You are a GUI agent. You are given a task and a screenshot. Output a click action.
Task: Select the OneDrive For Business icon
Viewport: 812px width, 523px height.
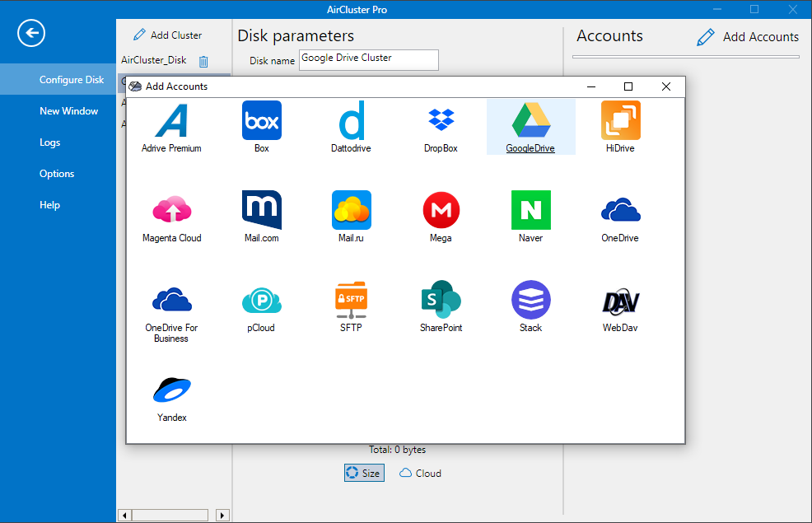point(172,299)
